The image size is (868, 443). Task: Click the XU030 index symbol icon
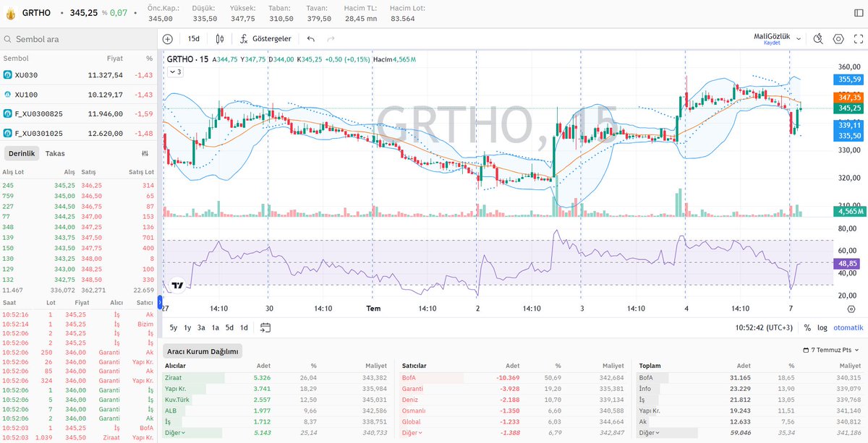[x=7, y=74]
